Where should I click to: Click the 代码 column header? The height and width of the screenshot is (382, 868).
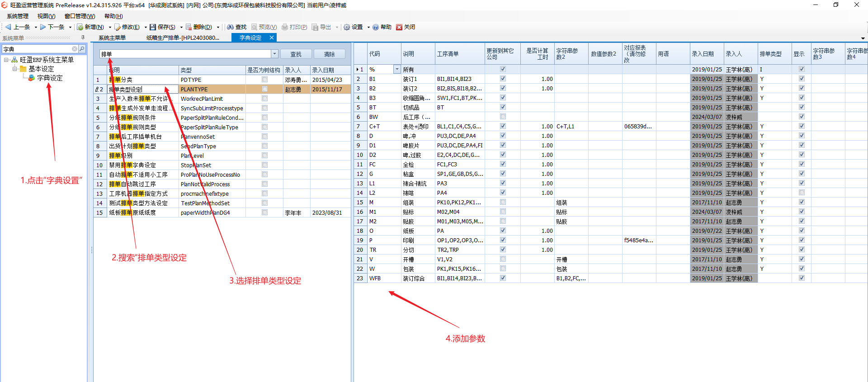point(384,54)
